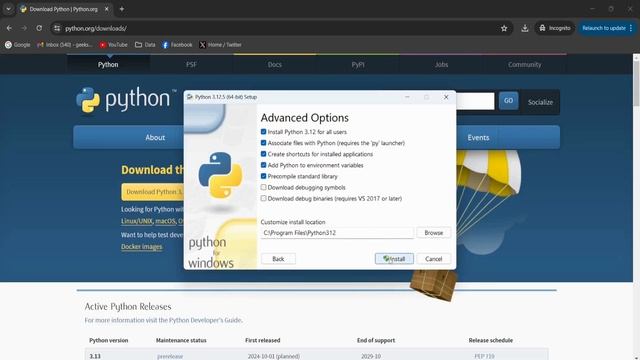640x360 pixels.
Task: Bookmark this page with the star icon
Action: (504, 28)
